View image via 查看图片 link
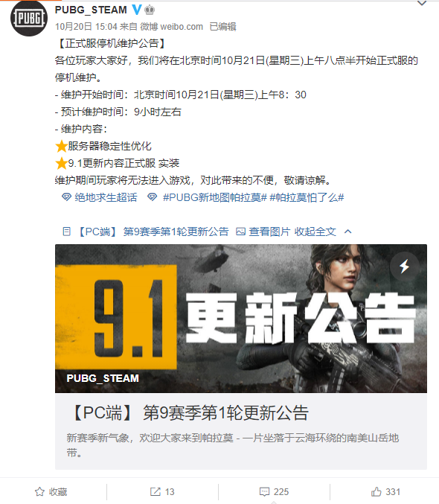The height and width of the screenshot is (504, 439). pyautogui.click(x=269, y=232)
